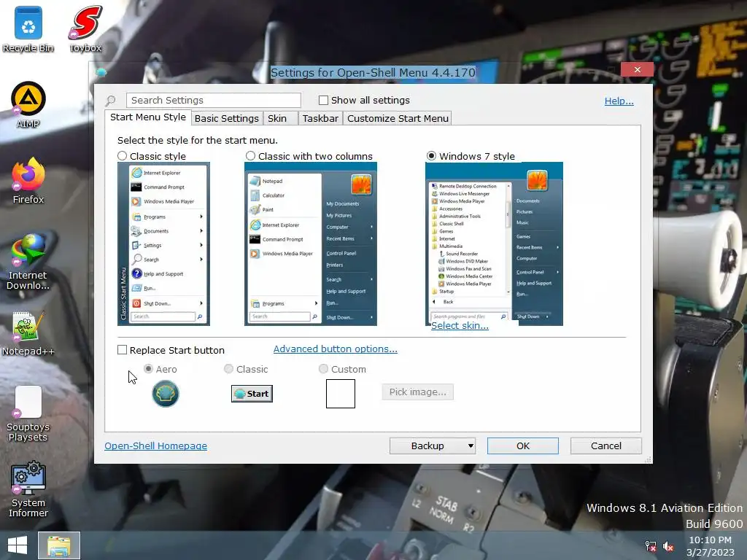Select the Classic button radio option
The width and height of the screenshot is (747, 560).
pos(228,368)
